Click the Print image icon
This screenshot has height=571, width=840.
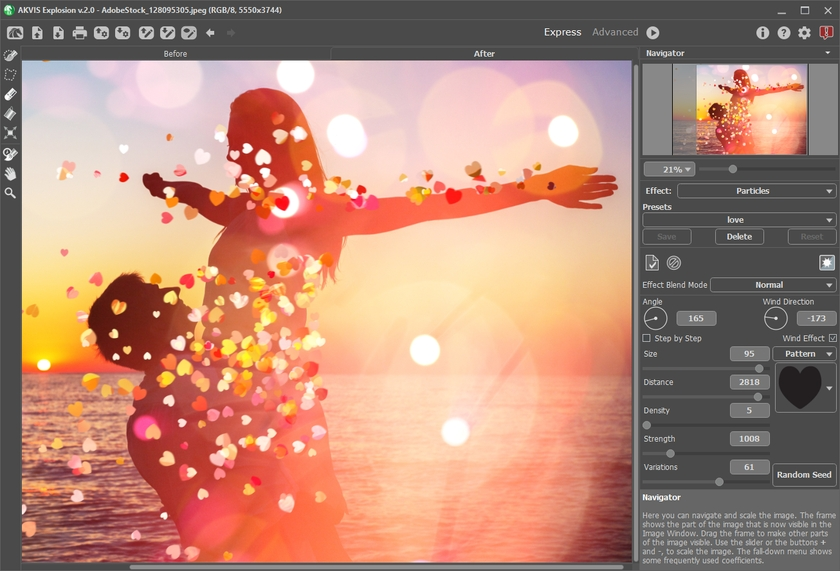(x=80, y=33)
